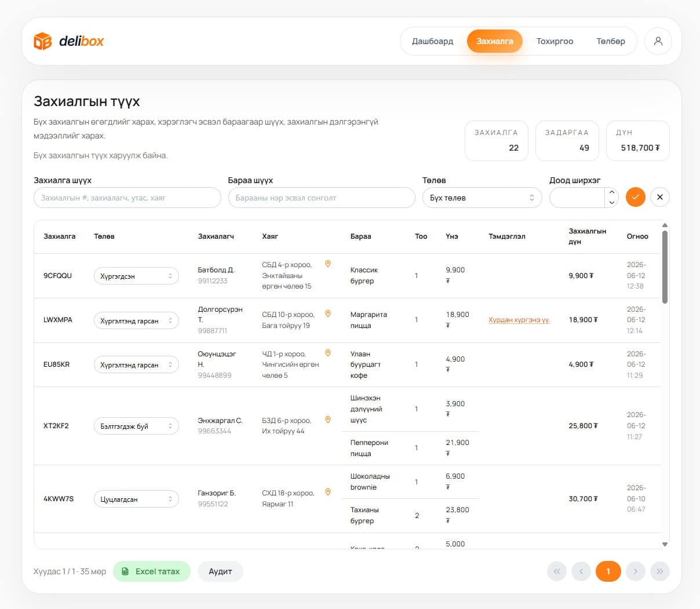Click the ЗАХИАЛГА 22 stat card
700x609 pixels.
(x=496, y=141)
